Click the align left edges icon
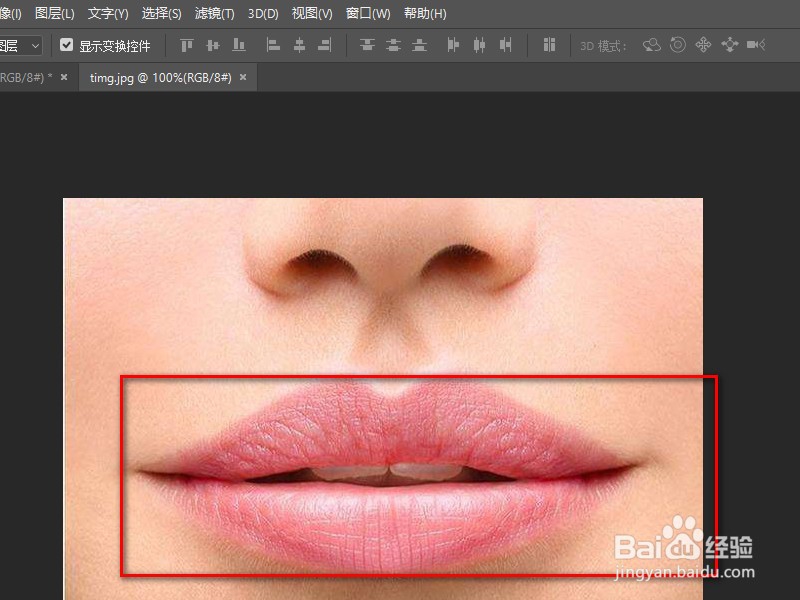 (x=273, y=45)
